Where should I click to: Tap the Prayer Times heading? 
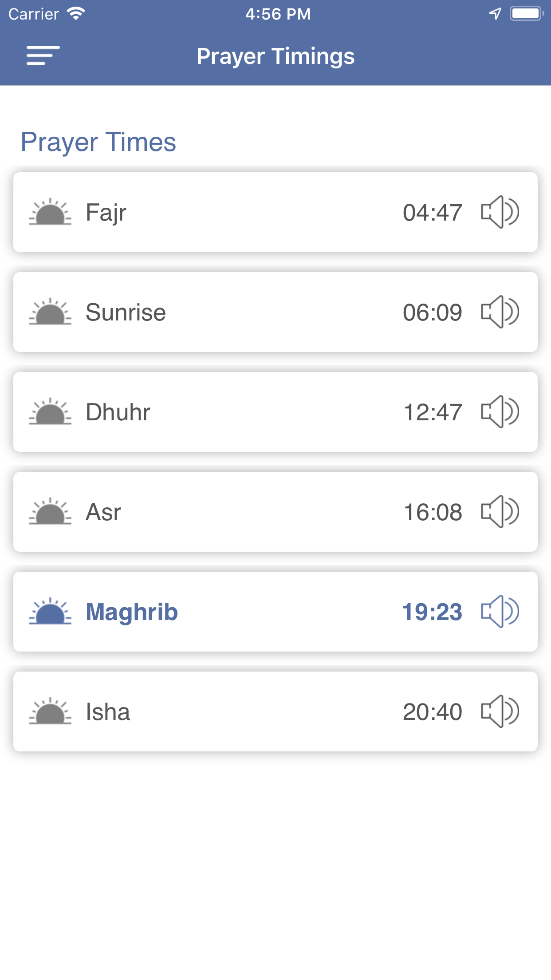(x=98, y=142)
